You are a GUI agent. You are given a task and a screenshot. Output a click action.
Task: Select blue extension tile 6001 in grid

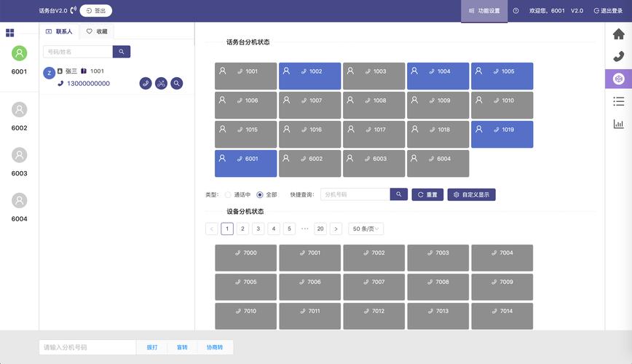[246, 164]
